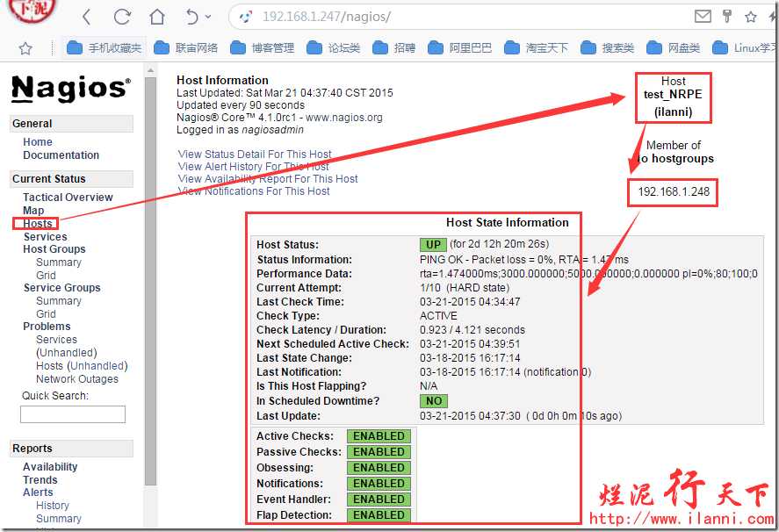Click the browser back arrow

point(86,17)
